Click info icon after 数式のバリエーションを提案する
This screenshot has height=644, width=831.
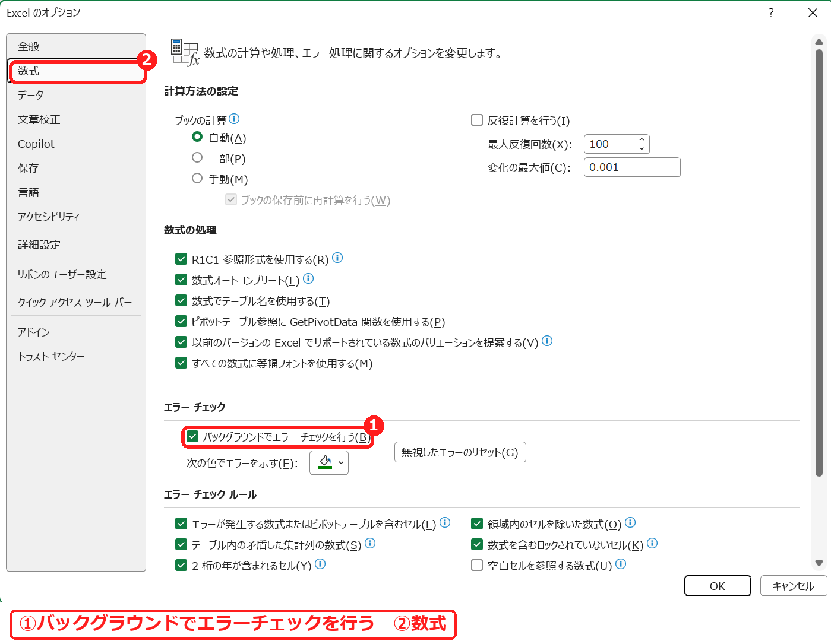point(547,341)
